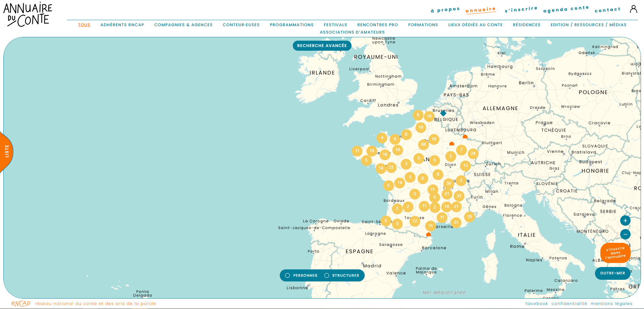Show the Outre-Mer territories
644x309 pixels.
point(612,273)
